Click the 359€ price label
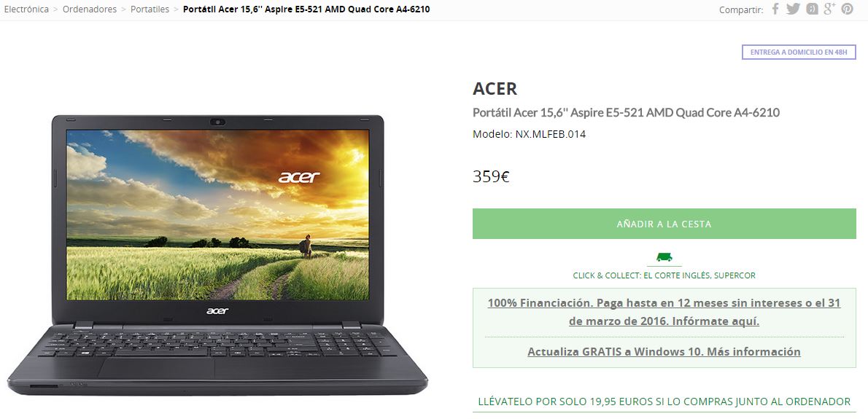 491,176
